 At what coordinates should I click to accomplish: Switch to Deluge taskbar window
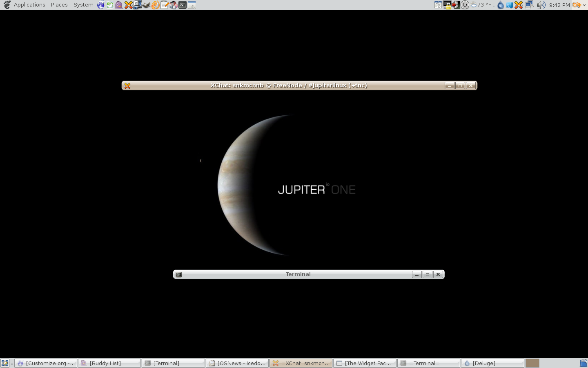pos(492,363)
